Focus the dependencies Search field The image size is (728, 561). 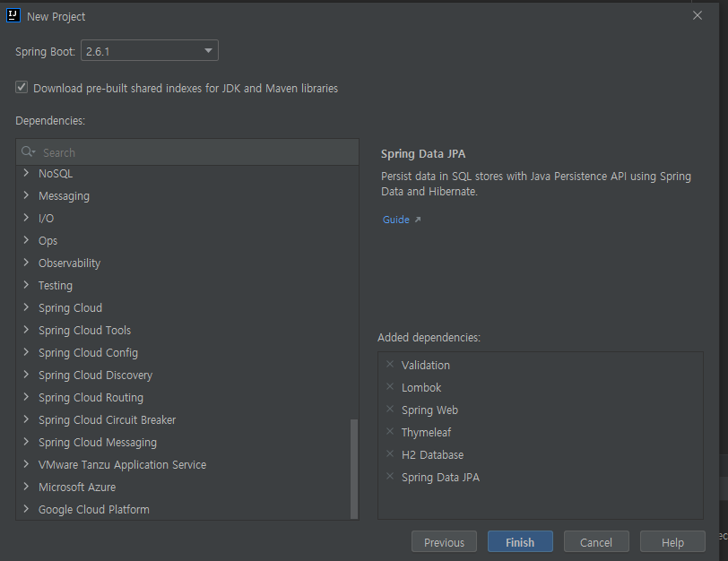click(187, 152)
